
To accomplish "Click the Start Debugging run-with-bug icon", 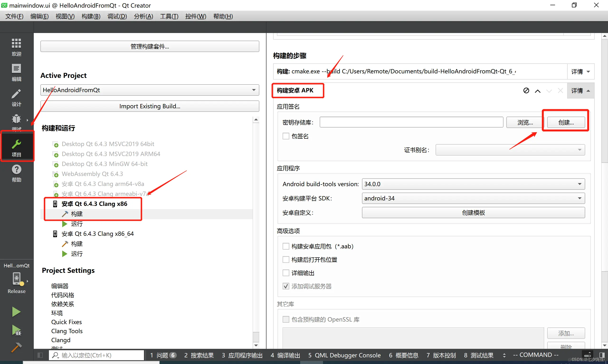I will (16, 330).
